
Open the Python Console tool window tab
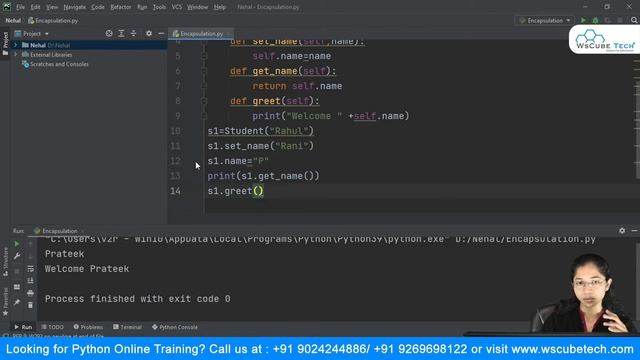coord(175,327)
